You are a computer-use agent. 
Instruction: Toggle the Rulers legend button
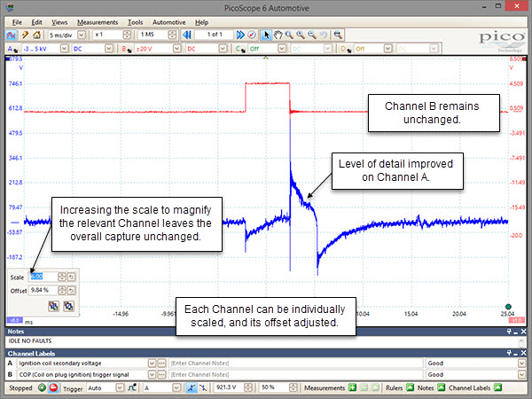[x=410, y=387]
